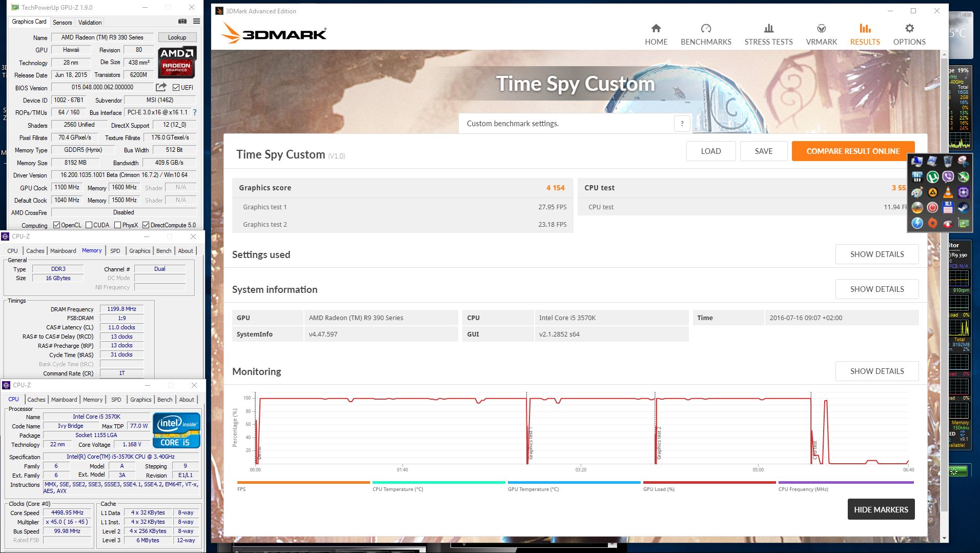Screen dimensions: 980x553
Task: Launch Daemon Tools lightning bolt icon
Action: tap(917, 223)
